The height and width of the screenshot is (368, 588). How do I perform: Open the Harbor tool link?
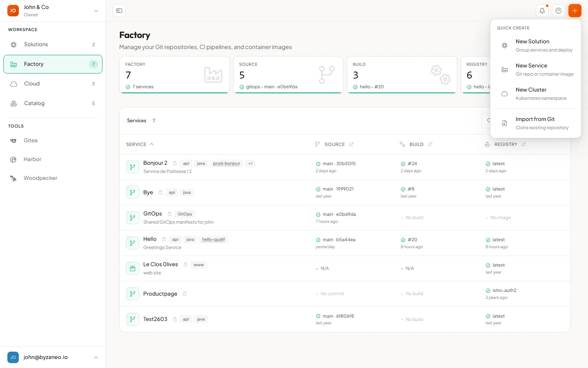point(53,159)
